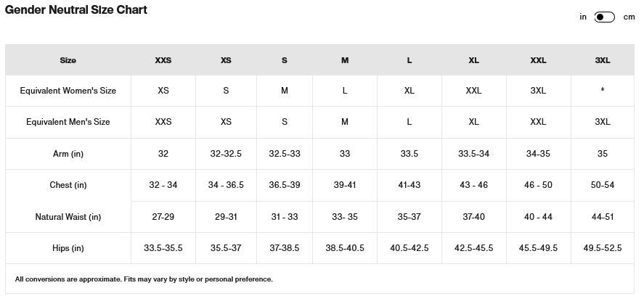Viewport: 644px width, 304px height.
Task: Click the 44-51 natural waist cell
Action: point(603,217)
